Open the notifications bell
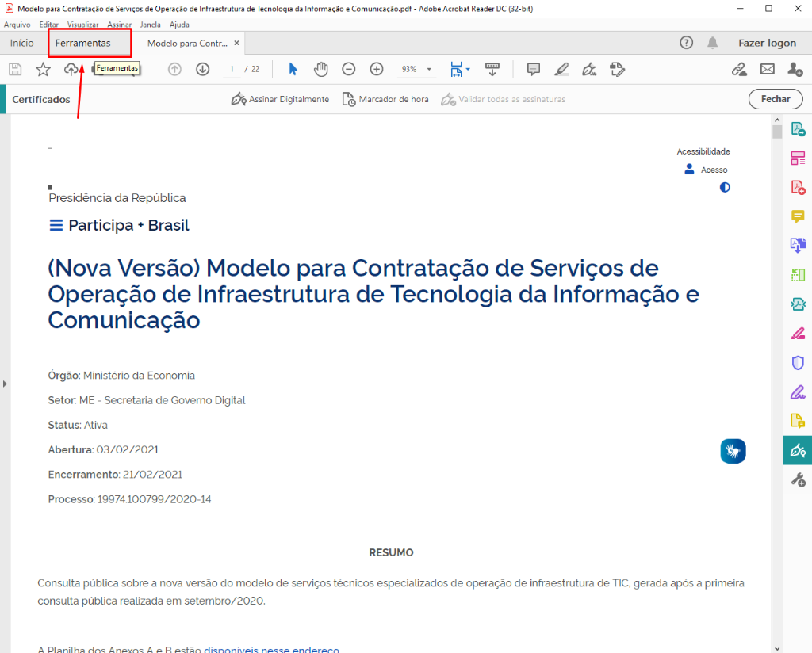This screenshot has width=812, height=653. [x=713, y=43]
